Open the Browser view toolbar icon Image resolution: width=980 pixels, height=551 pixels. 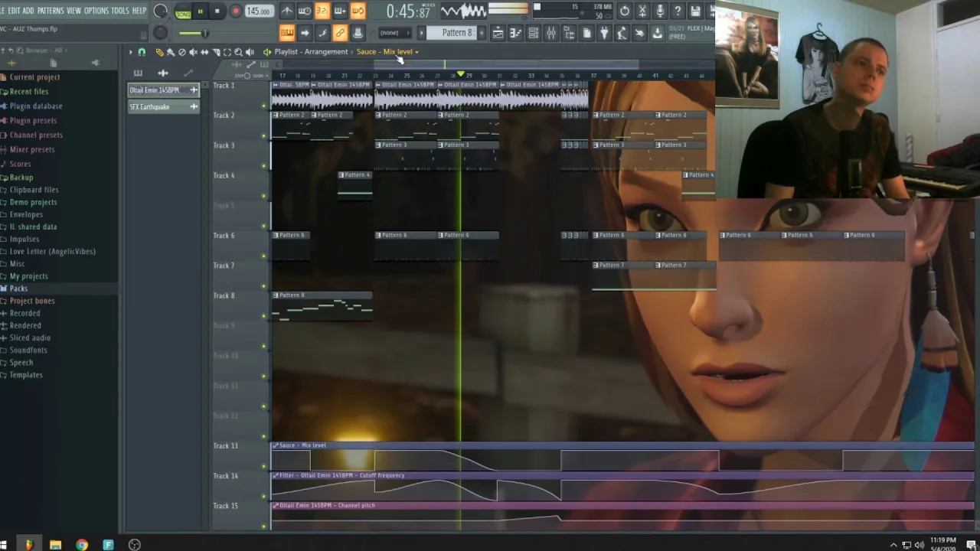(569, 33)
